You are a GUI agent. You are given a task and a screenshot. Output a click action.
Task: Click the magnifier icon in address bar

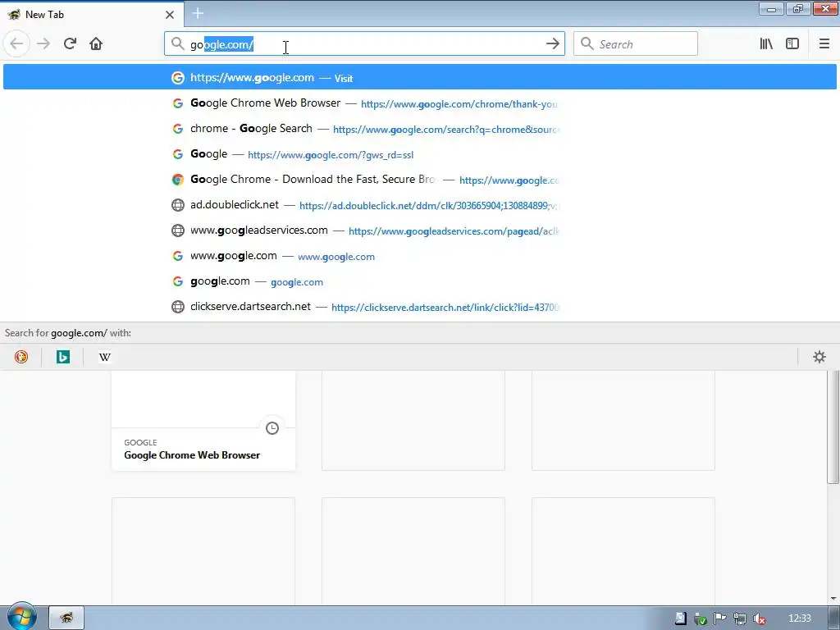pyautogui.click(x=177, y=44)
